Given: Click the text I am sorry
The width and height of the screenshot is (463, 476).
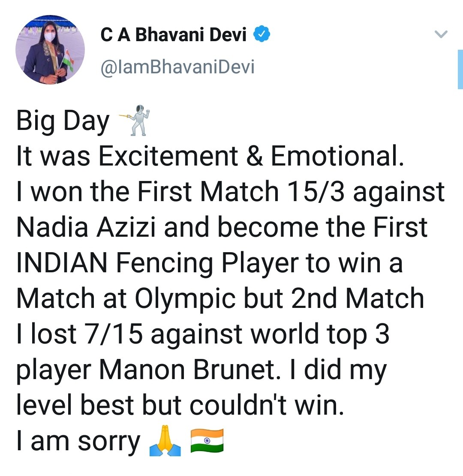Looking at the screenshot, I should (78, 441).
